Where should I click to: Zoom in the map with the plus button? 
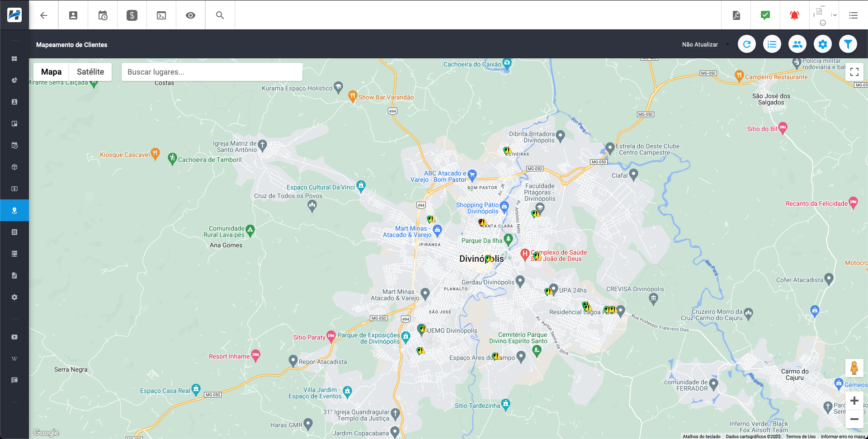[854, 401]
